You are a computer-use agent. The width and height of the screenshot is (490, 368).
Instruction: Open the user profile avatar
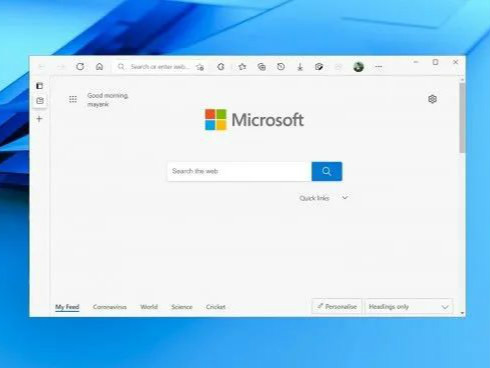click(x=358, y=67)
